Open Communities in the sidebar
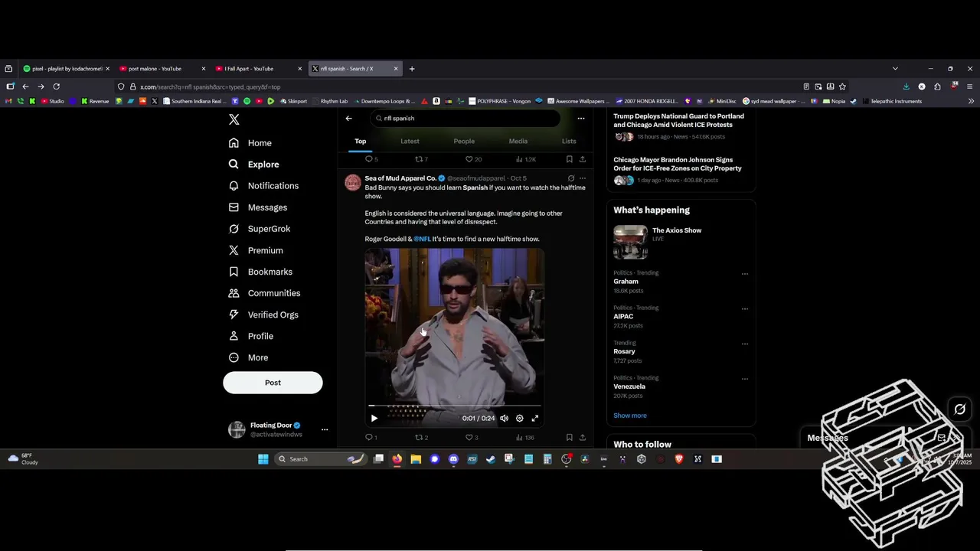This screenshot has height=551, width=980. tap(264, 293)
